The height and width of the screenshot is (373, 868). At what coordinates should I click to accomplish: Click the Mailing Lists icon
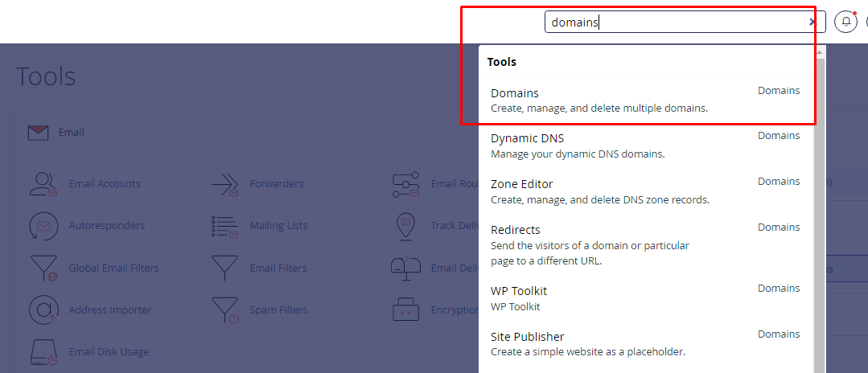224,226
